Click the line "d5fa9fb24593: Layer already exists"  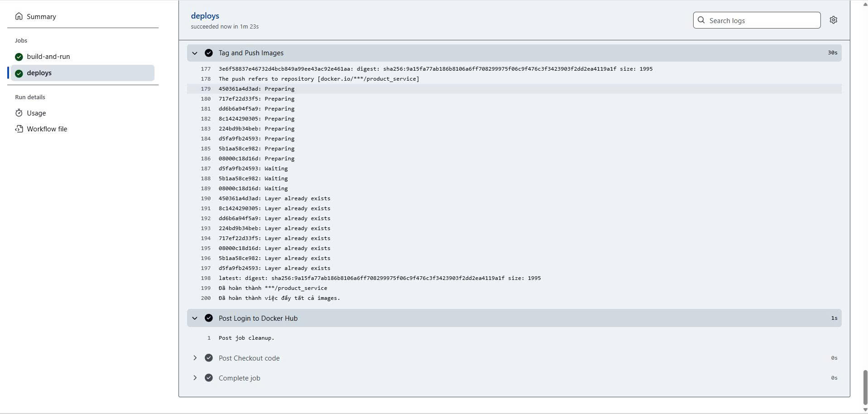[x=275, y=268]
